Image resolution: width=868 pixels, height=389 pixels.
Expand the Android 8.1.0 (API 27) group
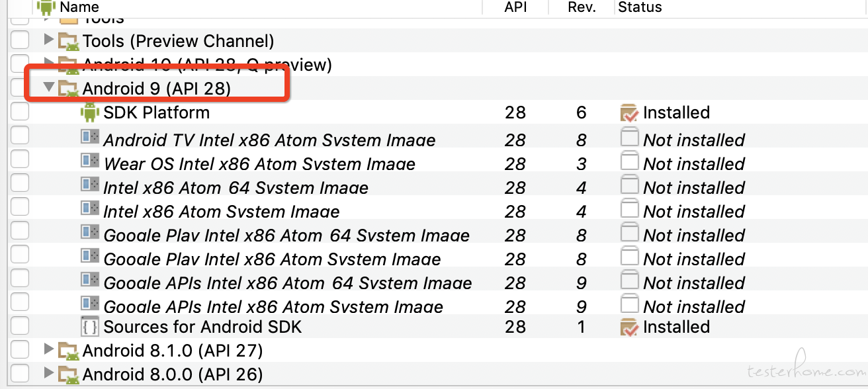point(48,349)
